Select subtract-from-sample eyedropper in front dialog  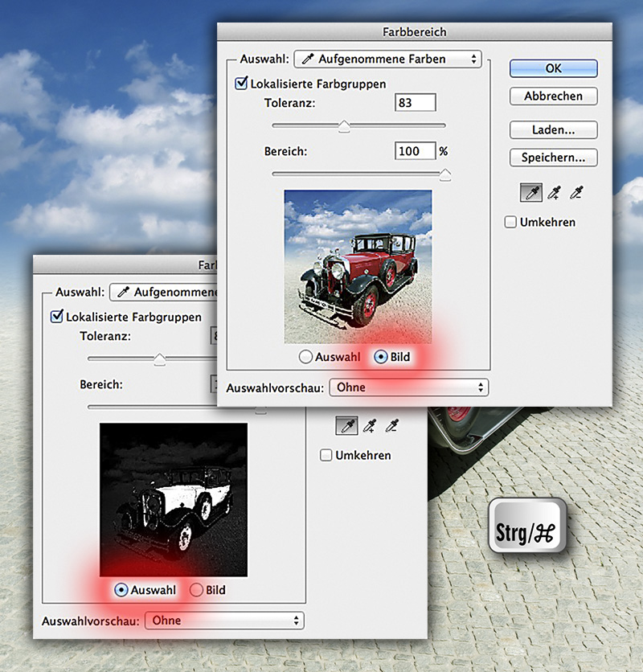pos(576,193)
